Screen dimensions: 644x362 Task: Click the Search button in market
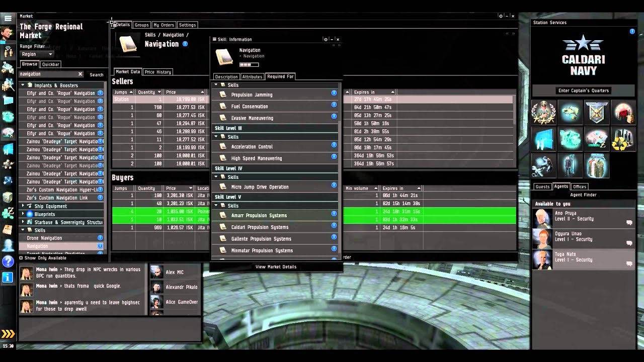(97, 74)
